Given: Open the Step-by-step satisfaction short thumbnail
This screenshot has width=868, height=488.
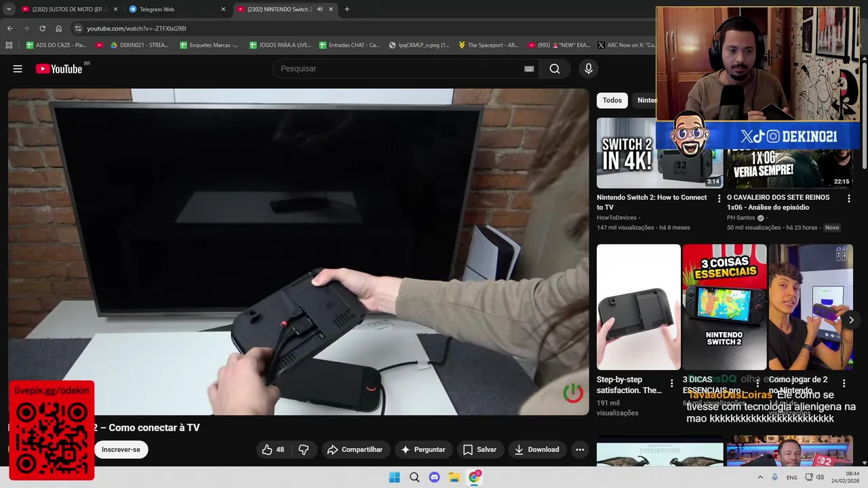Looking at the screenshot, I should pos(639,307).
